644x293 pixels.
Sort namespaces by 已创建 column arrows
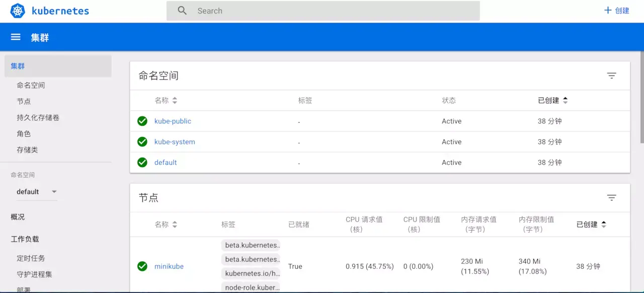[x=565, y=101]
